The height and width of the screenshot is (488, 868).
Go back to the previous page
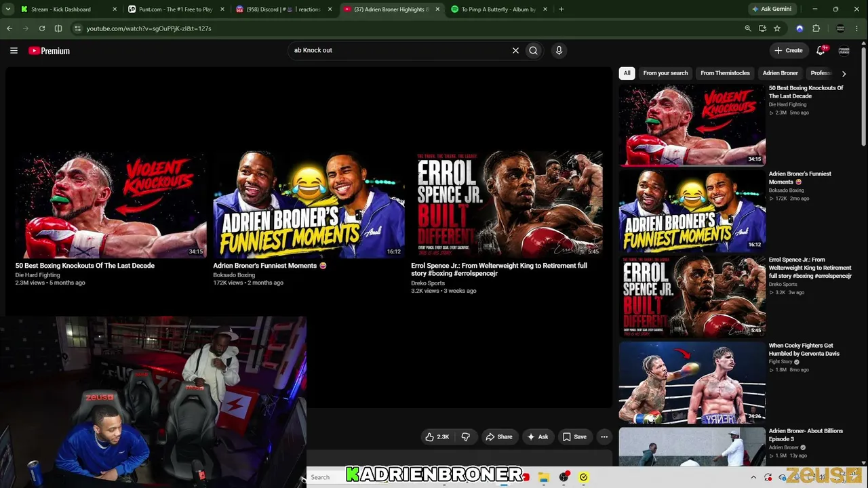(9, 28)
